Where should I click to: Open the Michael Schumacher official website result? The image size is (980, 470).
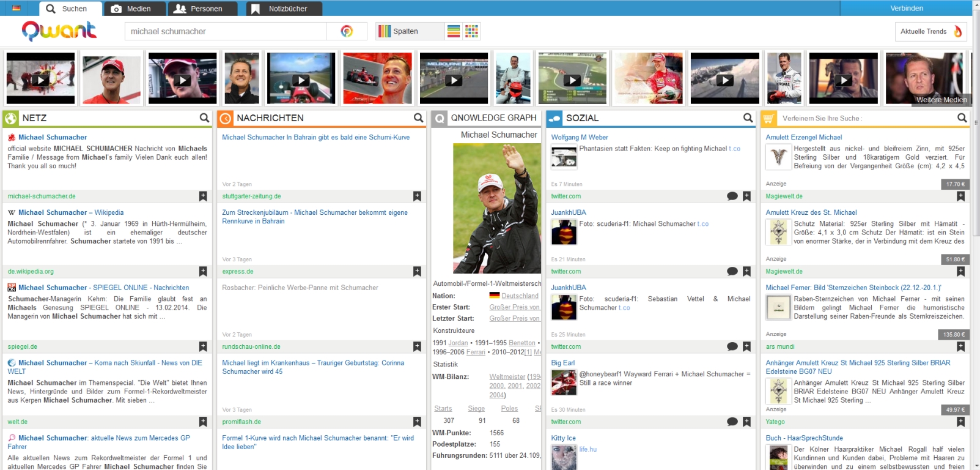coord(53,137)
